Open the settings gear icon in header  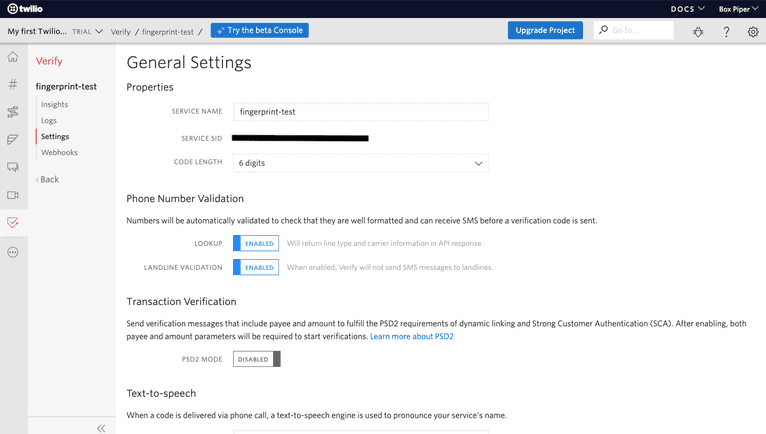(x=753, y=31)
